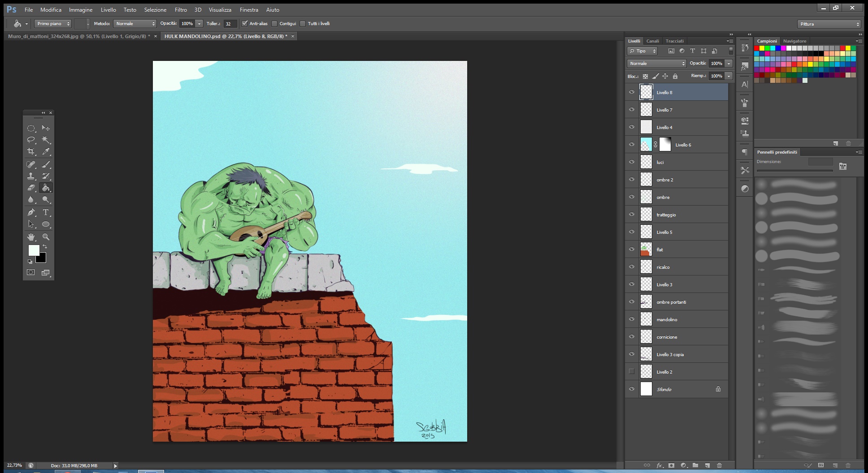Select the Crop tool
Screen dimensions: 868x473
coord(31,151)
